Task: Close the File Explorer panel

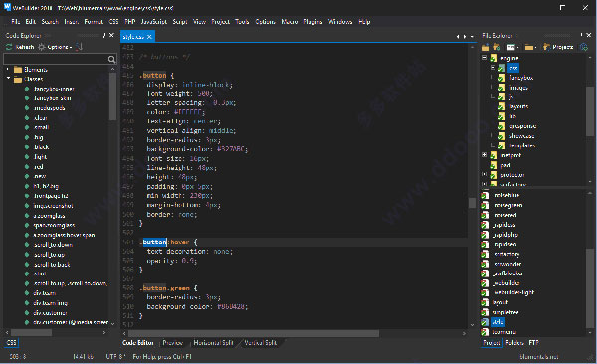Action: pos(589,35)
